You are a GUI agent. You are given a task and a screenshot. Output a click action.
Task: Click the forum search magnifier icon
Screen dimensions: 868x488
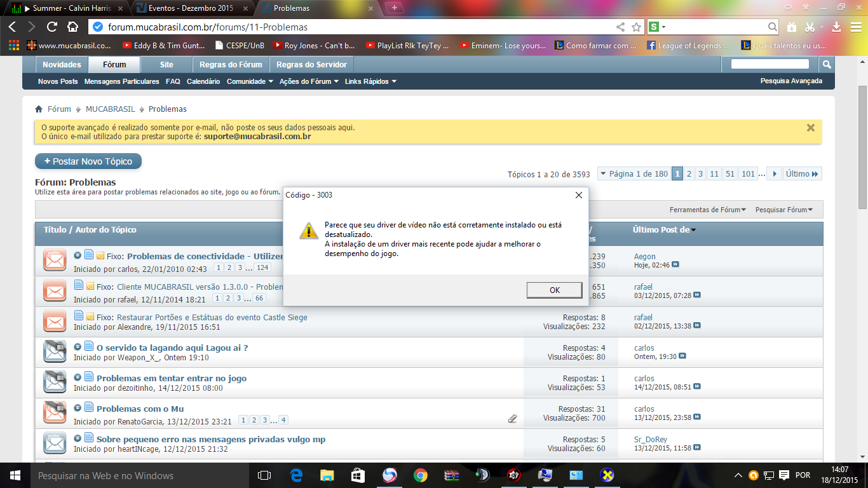coord(826,64)
